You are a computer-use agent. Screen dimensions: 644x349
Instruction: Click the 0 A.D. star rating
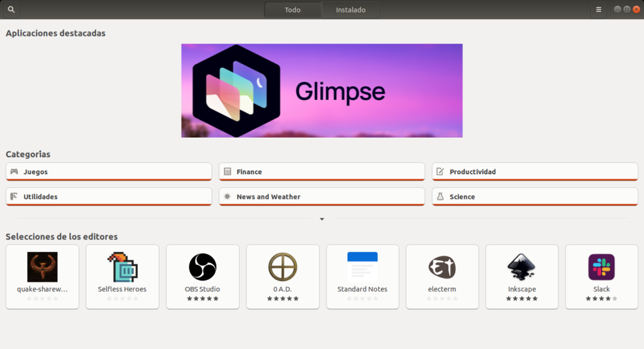282,299
